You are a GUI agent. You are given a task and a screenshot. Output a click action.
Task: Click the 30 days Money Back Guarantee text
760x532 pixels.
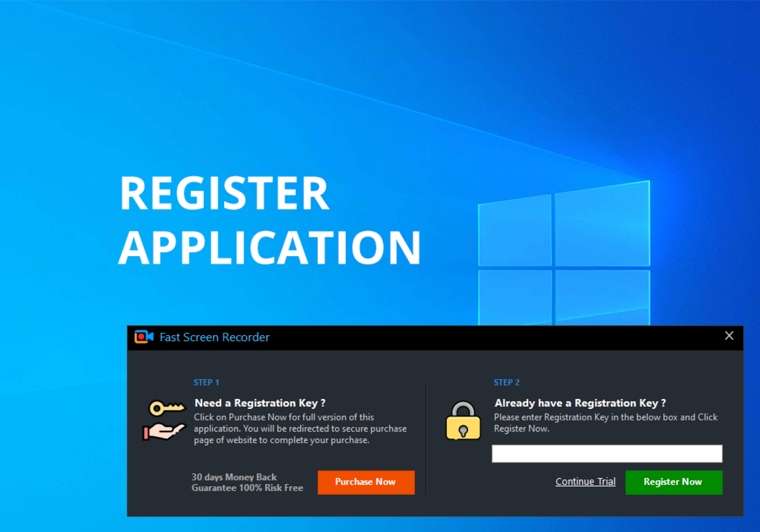click(247, 482)
